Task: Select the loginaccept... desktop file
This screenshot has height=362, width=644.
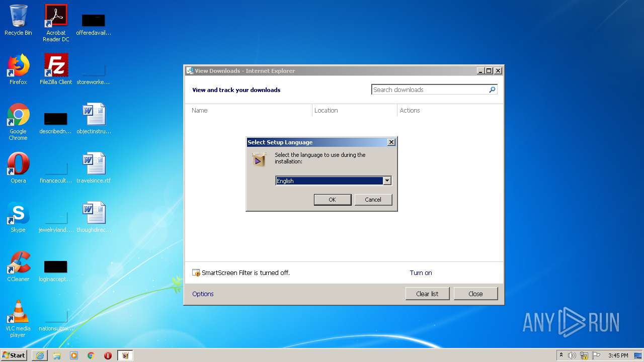Action: point(56,269)
